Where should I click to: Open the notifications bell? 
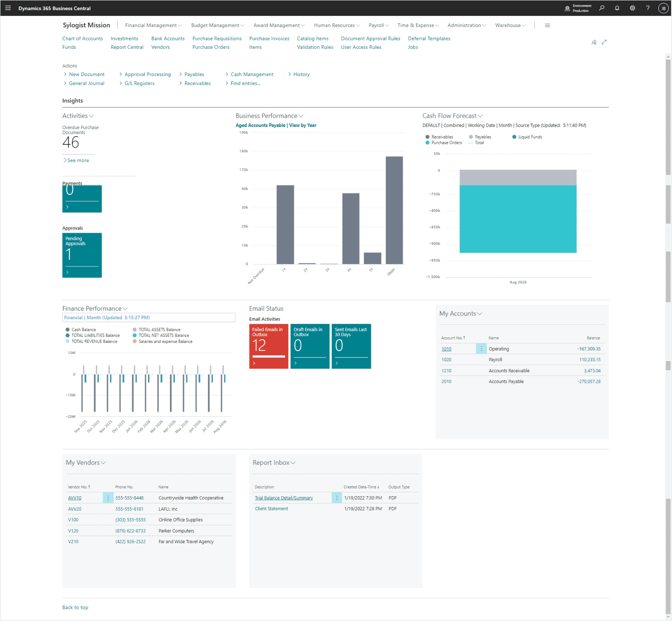point(617,8)
